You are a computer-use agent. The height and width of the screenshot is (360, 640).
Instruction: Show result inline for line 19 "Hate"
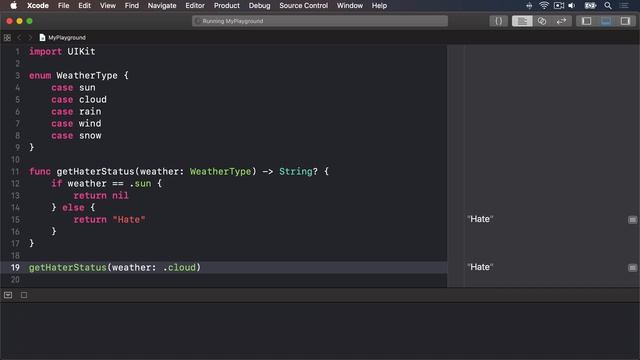pos(632,268)
